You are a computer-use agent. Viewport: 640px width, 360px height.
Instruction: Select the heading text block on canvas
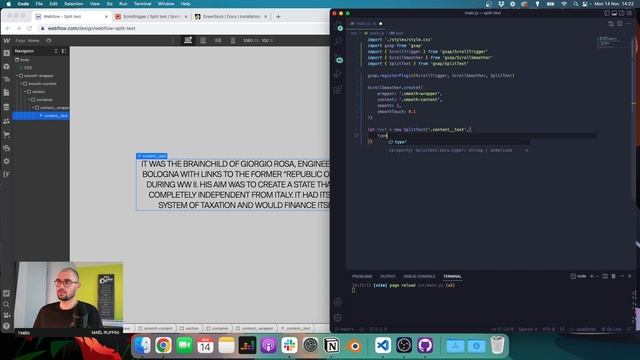point(233,184)
